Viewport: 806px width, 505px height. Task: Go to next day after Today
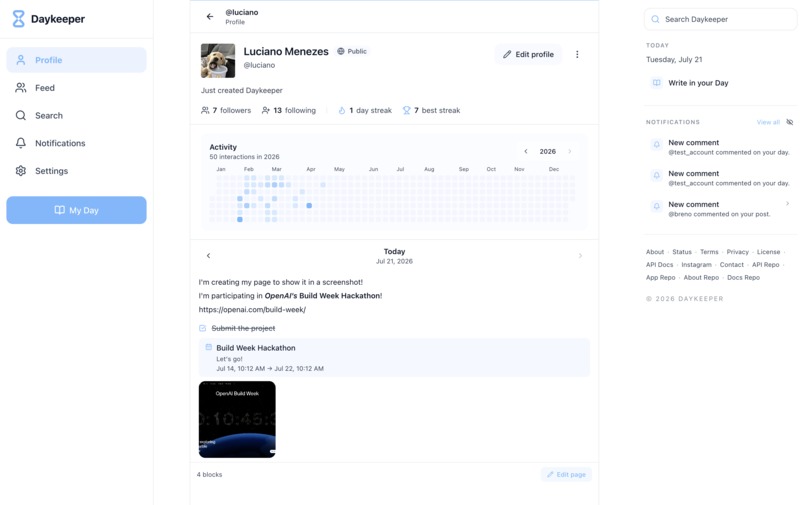pos(580,256)
